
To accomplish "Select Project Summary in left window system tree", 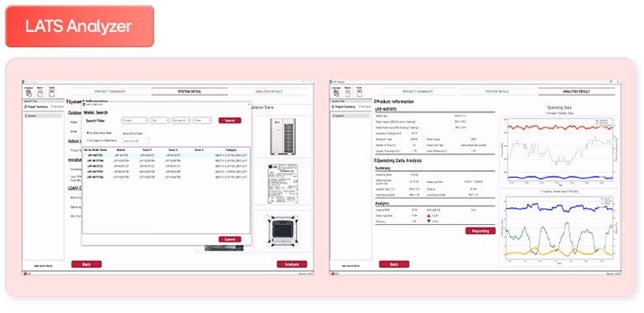I will tap(36, 107).
